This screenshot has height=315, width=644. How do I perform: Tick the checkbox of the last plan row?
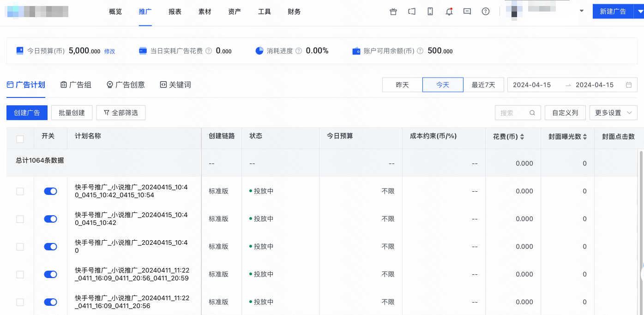(x=20, y=302)
